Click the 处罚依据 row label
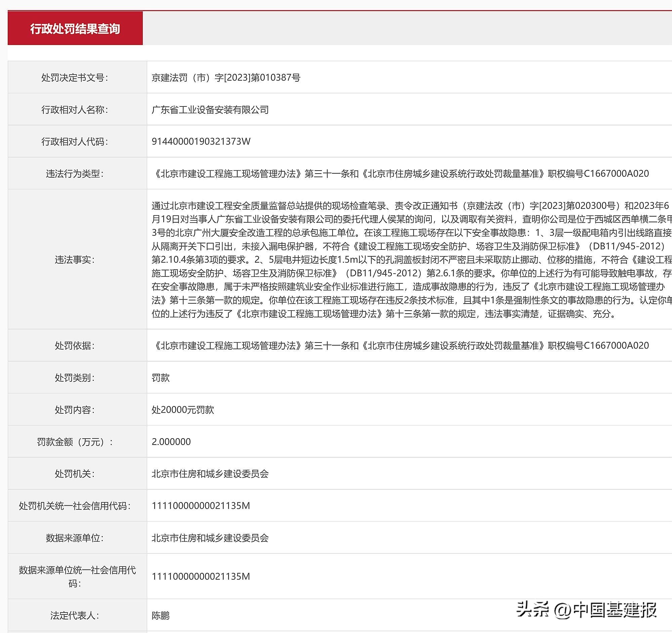 point(76,345)
